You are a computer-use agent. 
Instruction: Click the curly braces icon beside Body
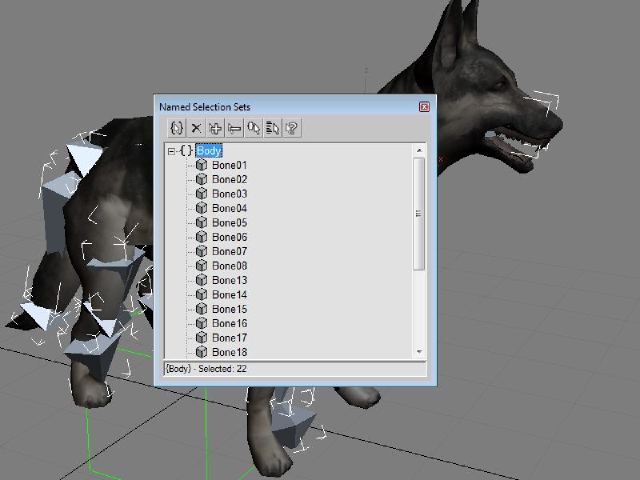click(186, 151)
